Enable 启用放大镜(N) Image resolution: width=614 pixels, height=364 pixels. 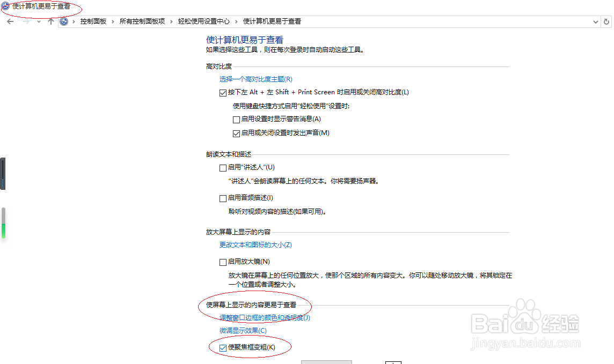[223, 261]
